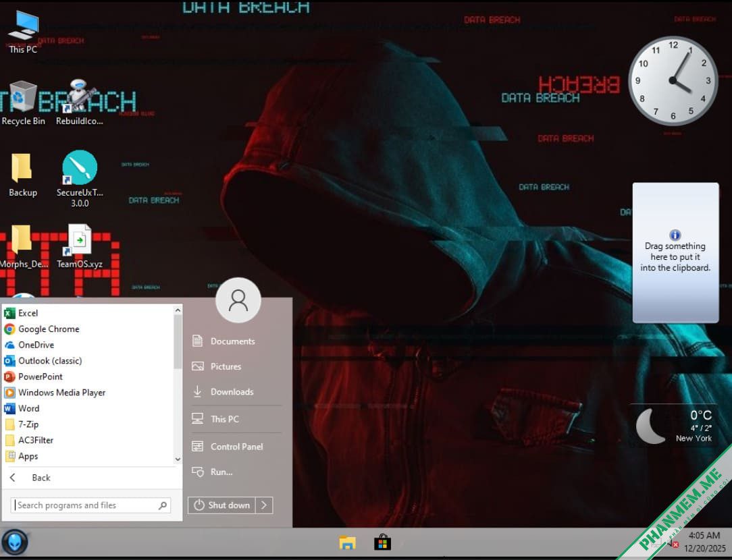Click the moon weather icon
The width and height of the screenshot is (732, 560).
coord(650,426)
